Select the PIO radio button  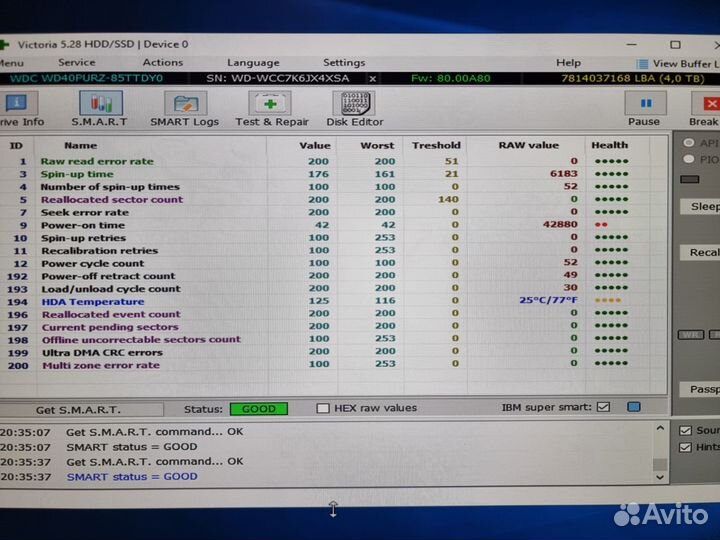tap(689, 159)
